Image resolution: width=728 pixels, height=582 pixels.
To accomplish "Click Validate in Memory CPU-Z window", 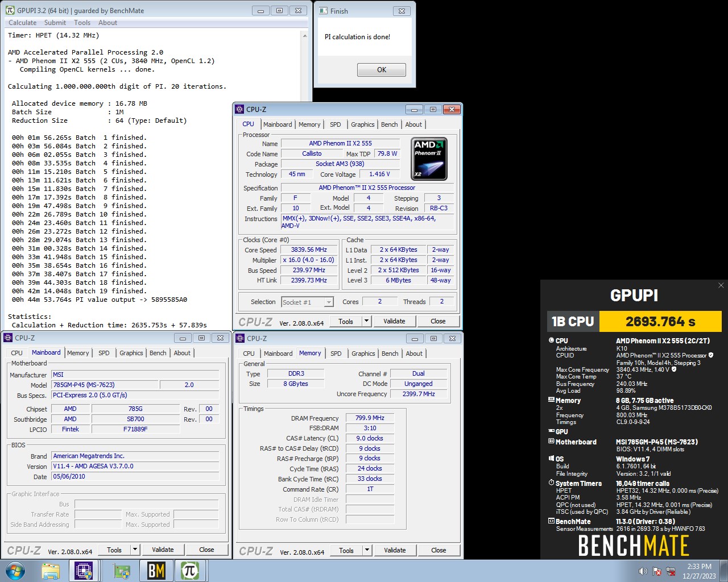I will (395, 550).
